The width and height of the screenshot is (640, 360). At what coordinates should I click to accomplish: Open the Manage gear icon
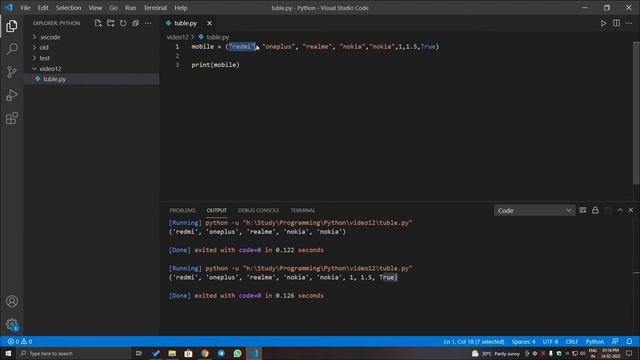coord(12,324)
